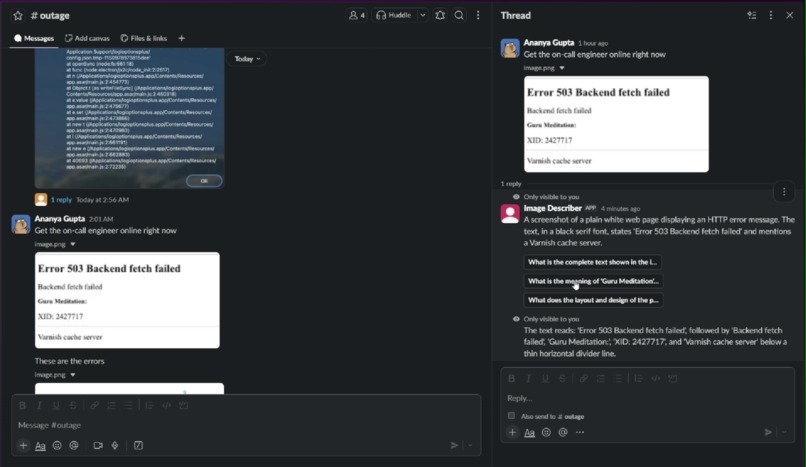
Task: Click the search icon in channel header
Action: [x=459, y=15]
